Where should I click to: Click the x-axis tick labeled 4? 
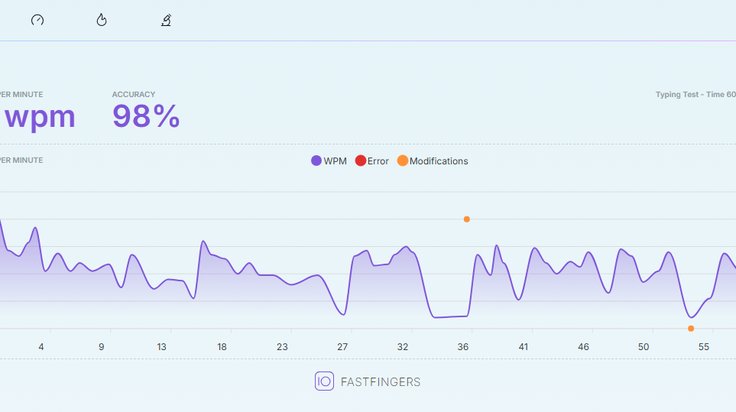pos(41,347)
